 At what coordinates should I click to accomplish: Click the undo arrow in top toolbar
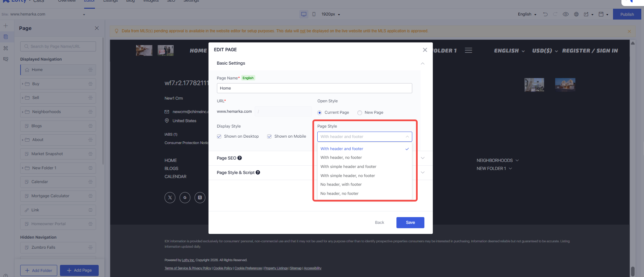click(x=545, y=14)
